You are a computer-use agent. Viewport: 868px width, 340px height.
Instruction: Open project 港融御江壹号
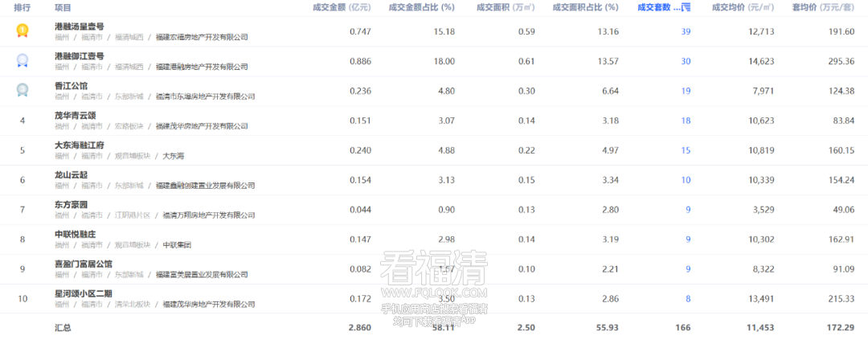pos(80,56)
